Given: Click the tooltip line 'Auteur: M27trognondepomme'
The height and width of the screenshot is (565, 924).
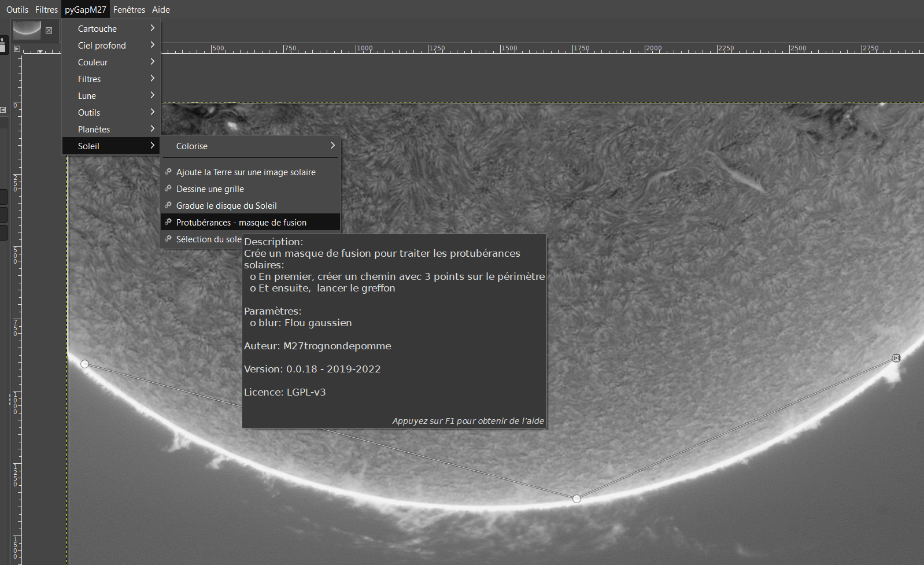Looking at the screenshot, I should (x=317, y=346).
